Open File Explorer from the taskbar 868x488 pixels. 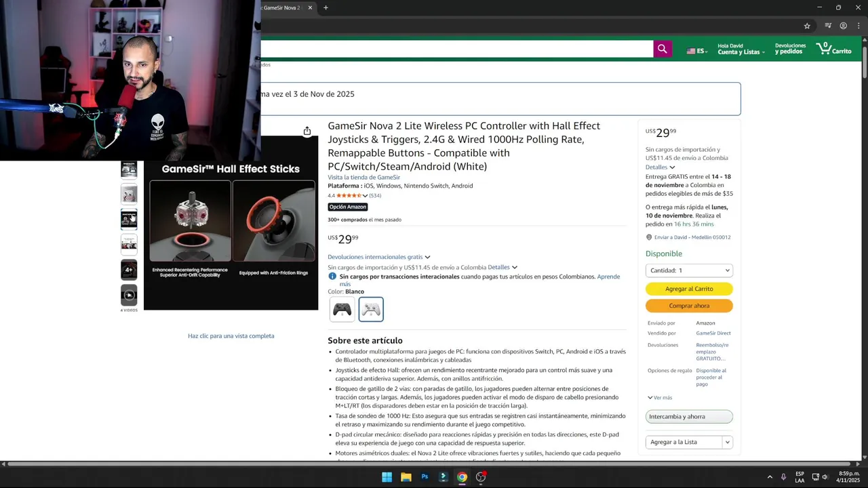pos(406,477)
